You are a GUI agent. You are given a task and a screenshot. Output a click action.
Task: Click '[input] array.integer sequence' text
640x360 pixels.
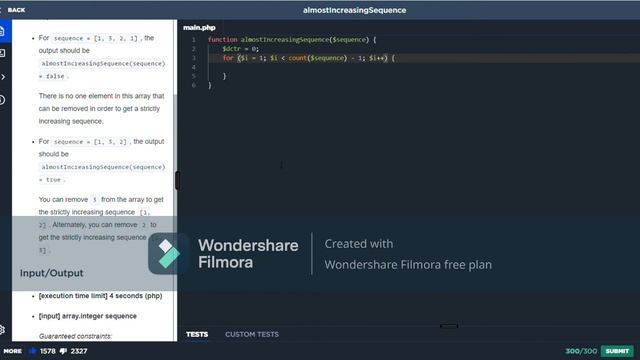(87, 316)
